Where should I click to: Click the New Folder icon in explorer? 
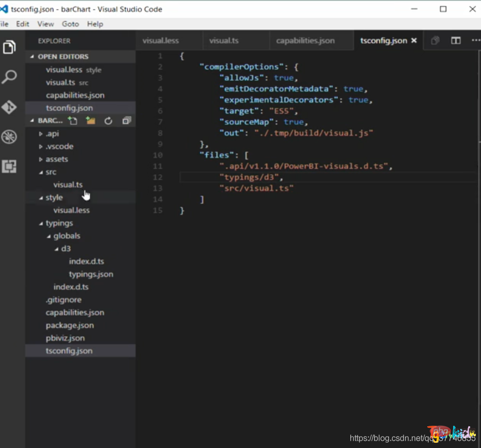point(90,120)
